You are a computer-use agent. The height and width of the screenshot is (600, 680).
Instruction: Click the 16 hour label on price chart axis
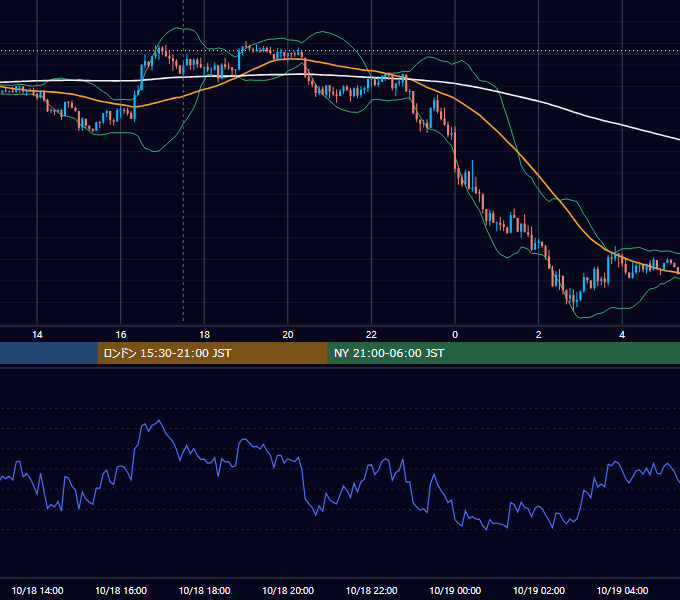tap(121, 335)
